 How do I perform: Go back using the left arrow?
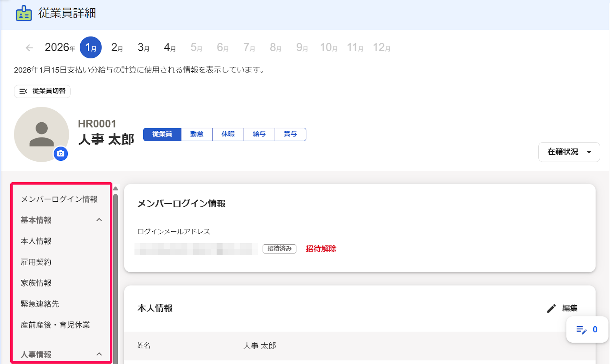[x=29, y=48]
